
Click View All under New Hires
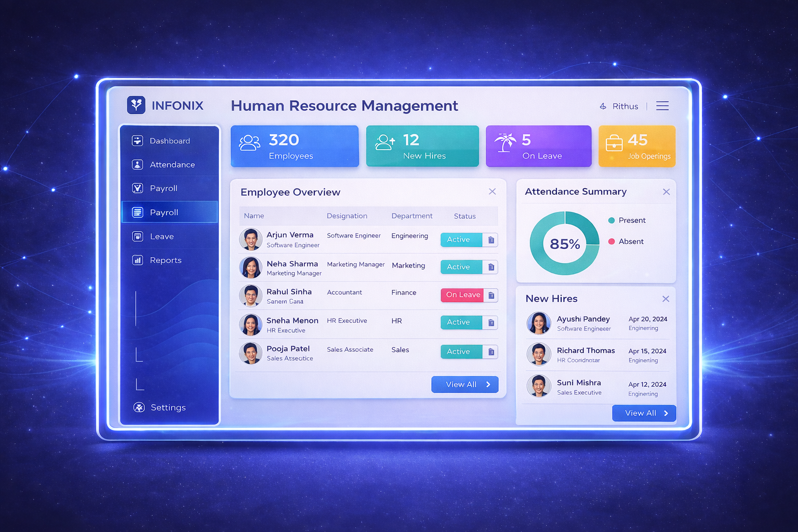pos(644,413)
